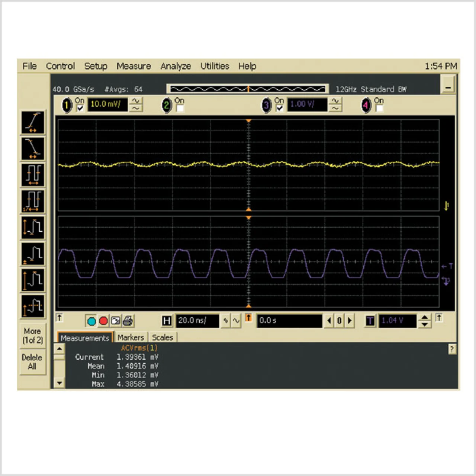This screenshot has width=476, height=476.
Task: Select the rise time measurement icon
Action: tap(33, 122)
